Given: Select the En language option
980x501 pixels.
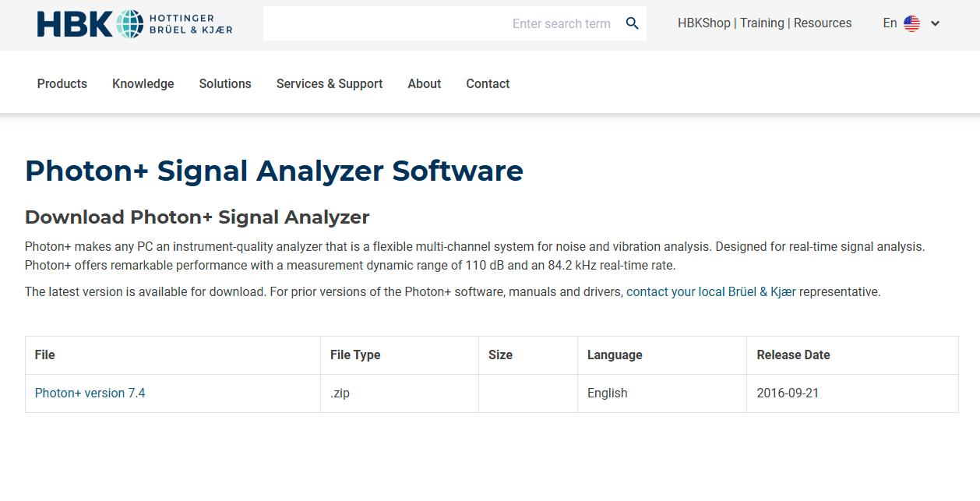Looking at the screenshot, I should coord(890,23).
